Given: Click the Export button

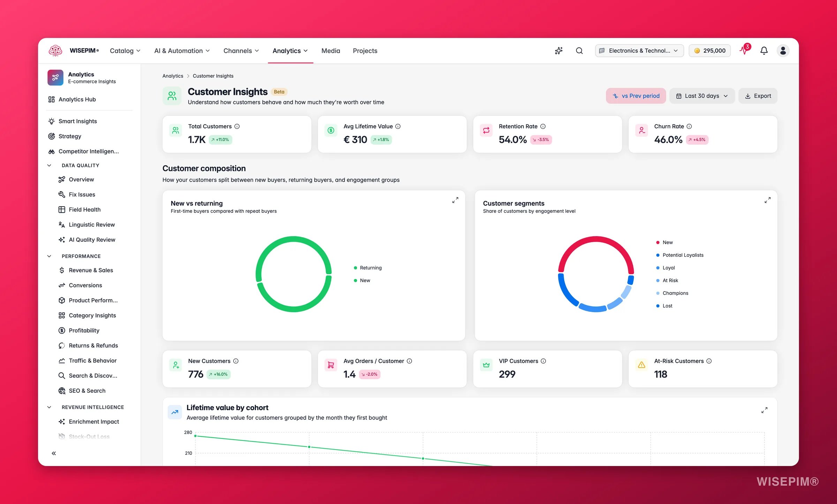Looking at the screenshot, I should [x=758, y=96].
